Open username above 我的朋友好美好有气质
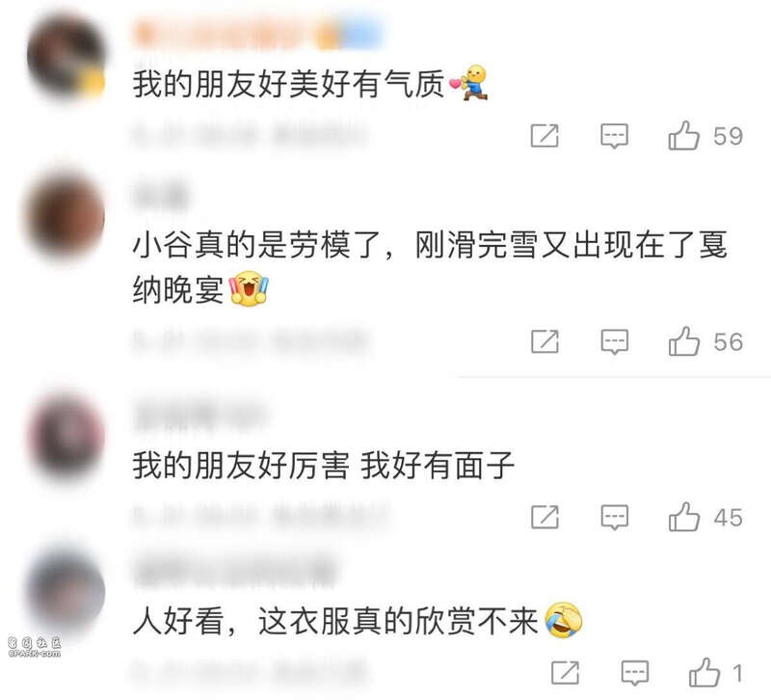Viewport: 771px width, 700px height. pyautogui.click(x=258, y=33)
